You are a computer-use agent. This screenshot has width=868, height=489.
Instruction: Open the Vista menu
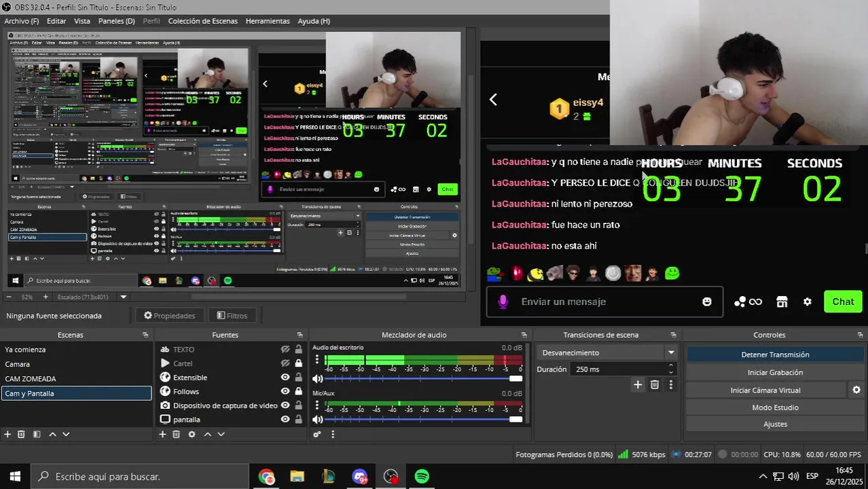pyautogui.click(x=82, y=21)
